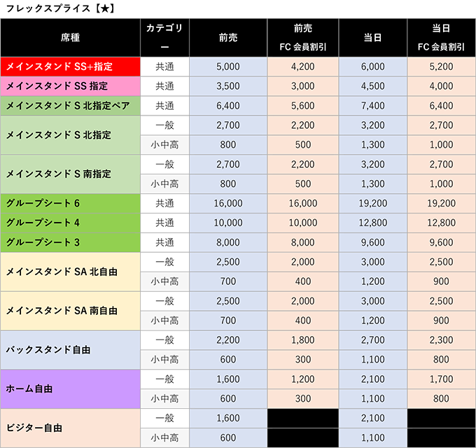
Task: Select the pink メインスタンド SS 指定 cell
Action: 71,86
